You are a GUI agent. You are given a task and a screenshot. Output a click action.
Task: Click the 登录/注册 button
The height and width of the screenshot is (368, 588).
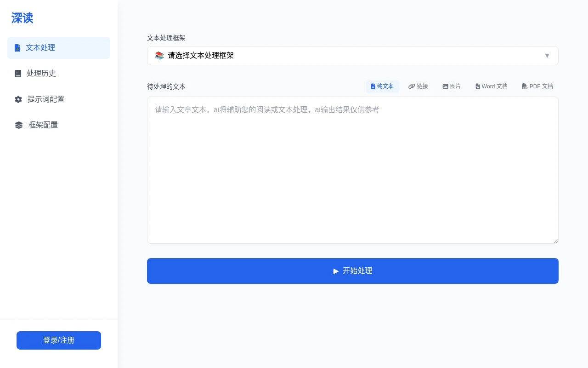pos(59,340)
